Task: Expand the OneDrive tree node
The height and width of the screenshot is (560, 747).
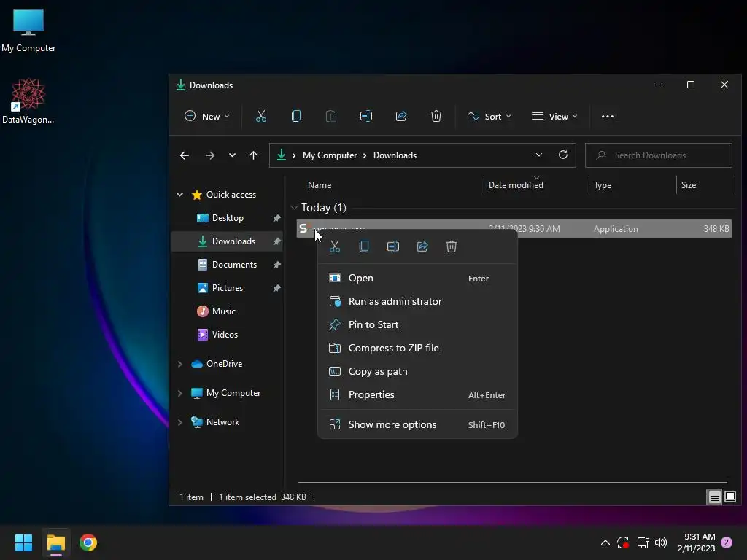Action: (x=180, y=364)
